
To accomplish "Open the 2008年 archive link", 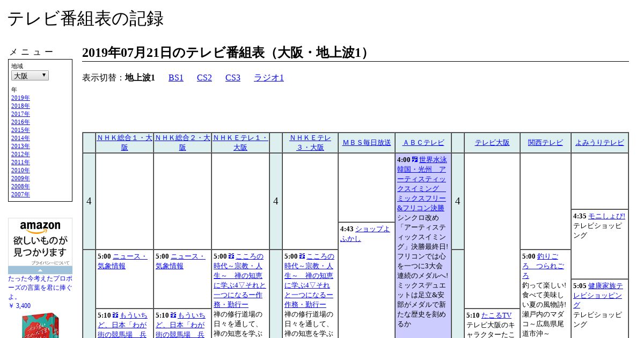I will coord(20,187).
